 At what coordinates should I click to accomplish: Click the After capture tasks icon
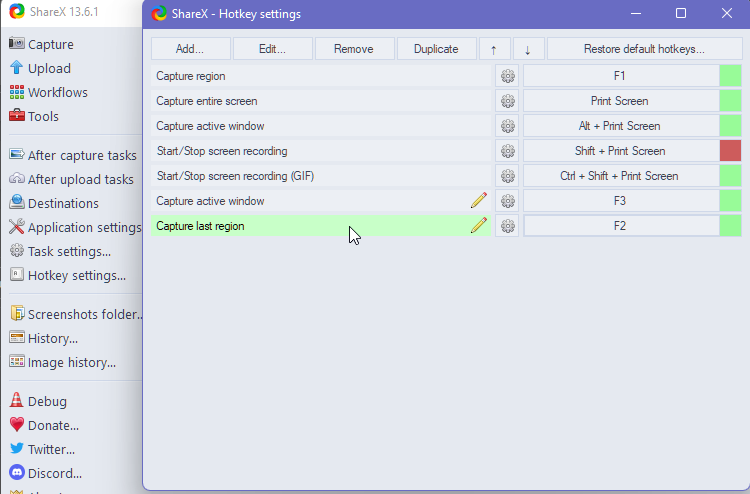[17, 154]
